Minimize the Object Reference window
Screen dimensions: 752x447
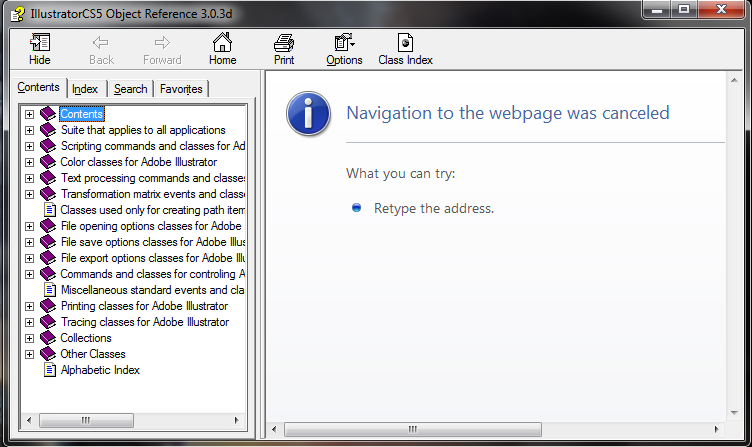click(657, 10)
